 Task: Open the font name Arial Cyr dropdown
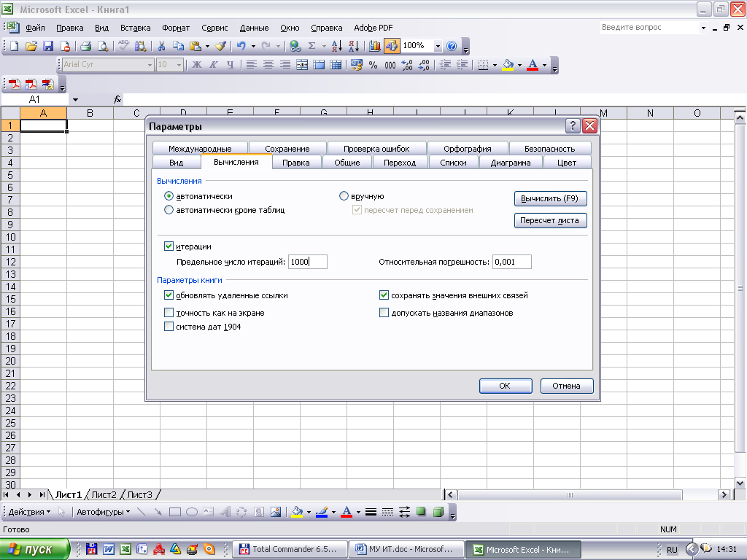(x=150, y=65)
